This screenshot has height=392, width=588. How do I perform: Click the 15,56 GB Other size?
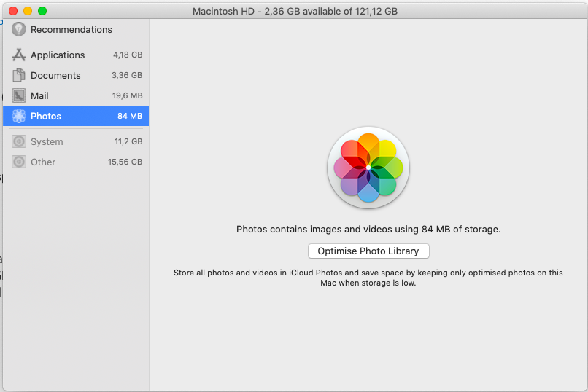tap(125, 162)
